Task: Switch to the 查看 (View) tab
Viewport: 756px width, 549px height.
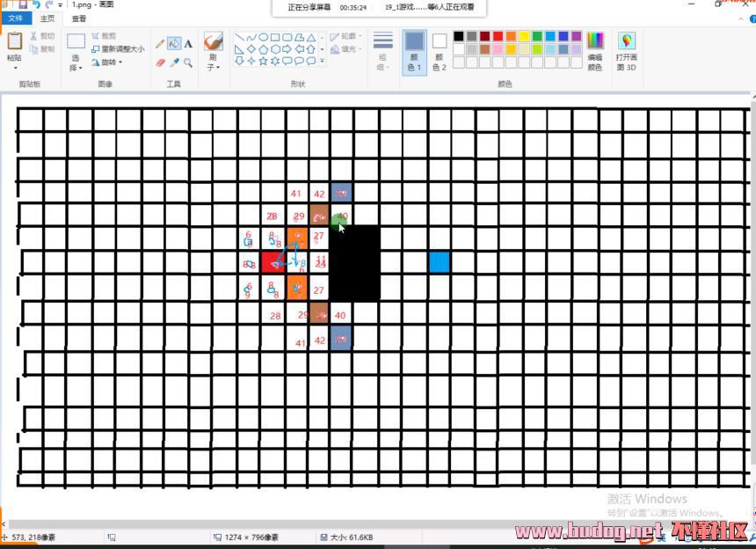Action: pyautogui.click(x=79, y=18)
